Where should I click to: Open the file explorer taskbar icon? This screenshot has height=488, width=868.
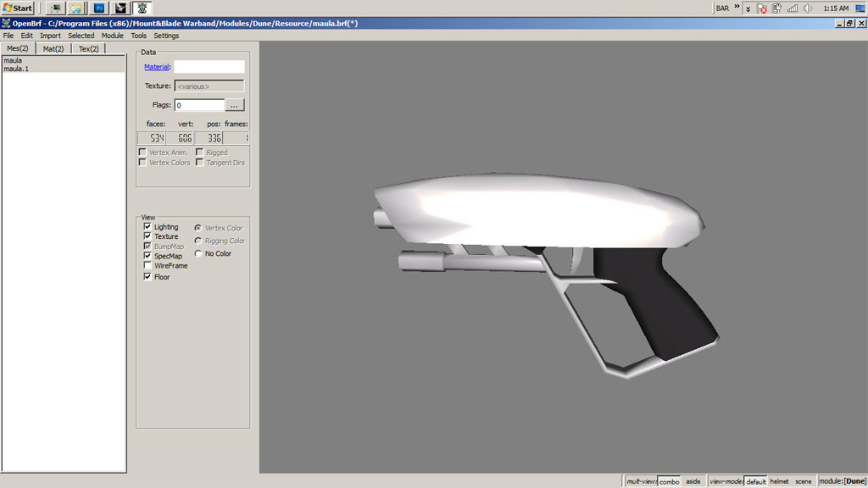[76, 8]
